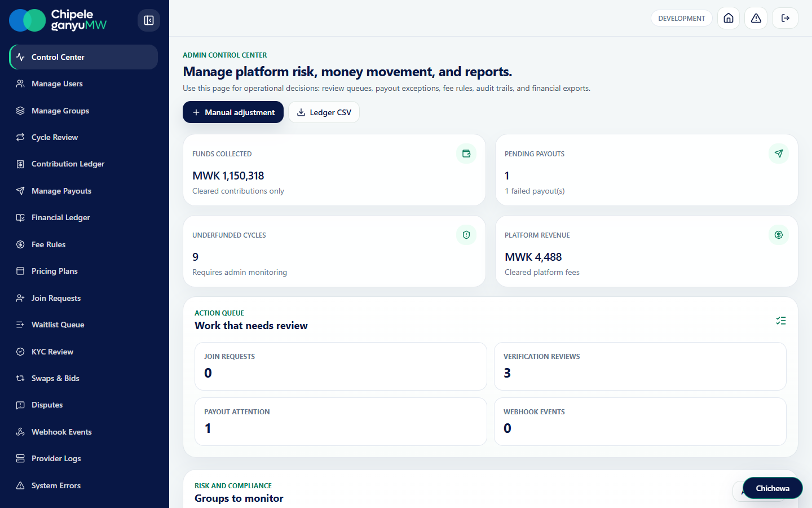Image resolution: width=812 pixels, height=508 pixels.
Task: Open the System Errors page
Action: tap(83, 485)
